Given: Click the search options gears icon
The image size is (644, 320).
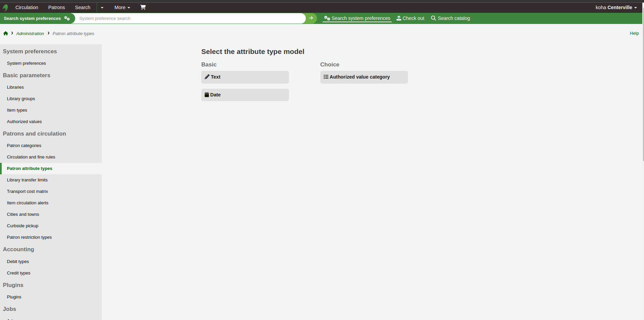Looking at the screenshot, I should click(x=67, y=18).
